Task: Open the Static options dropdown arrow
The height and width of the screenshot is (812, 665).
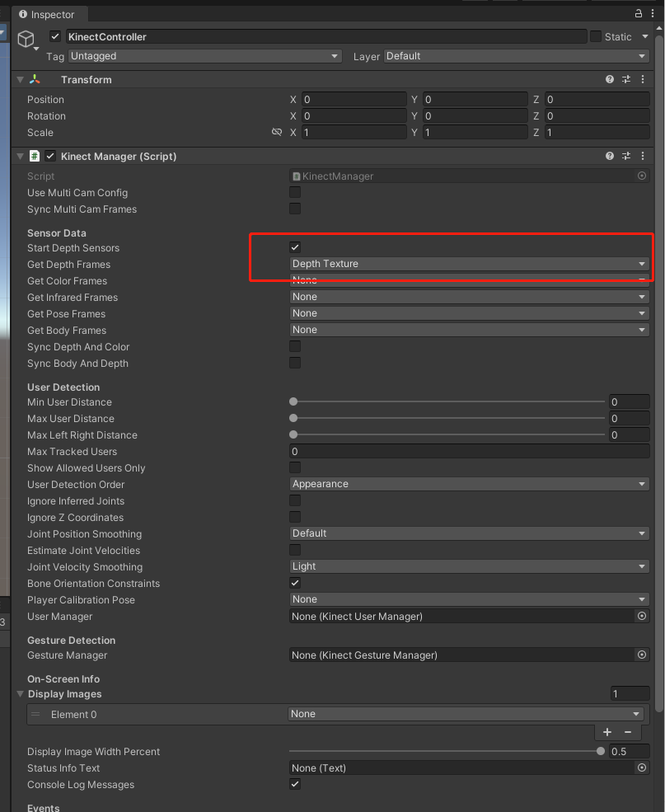Action: (x=645, y=36)
